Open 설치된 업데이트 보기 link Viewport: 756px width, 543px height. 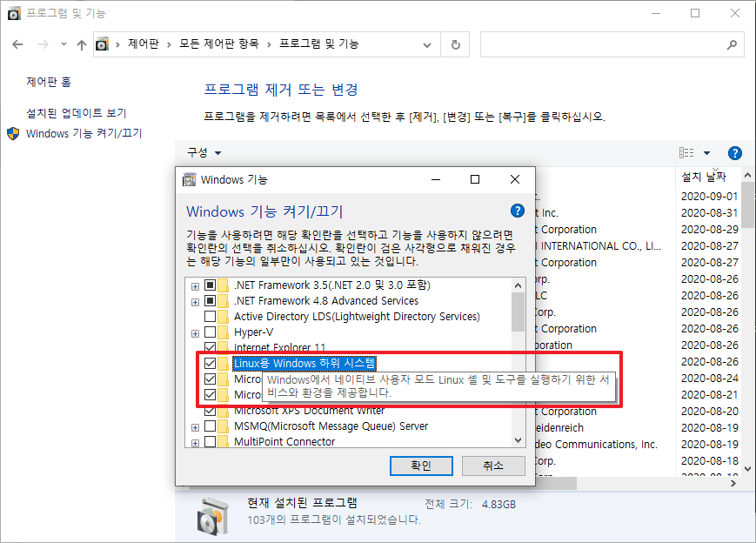[77, 113]
